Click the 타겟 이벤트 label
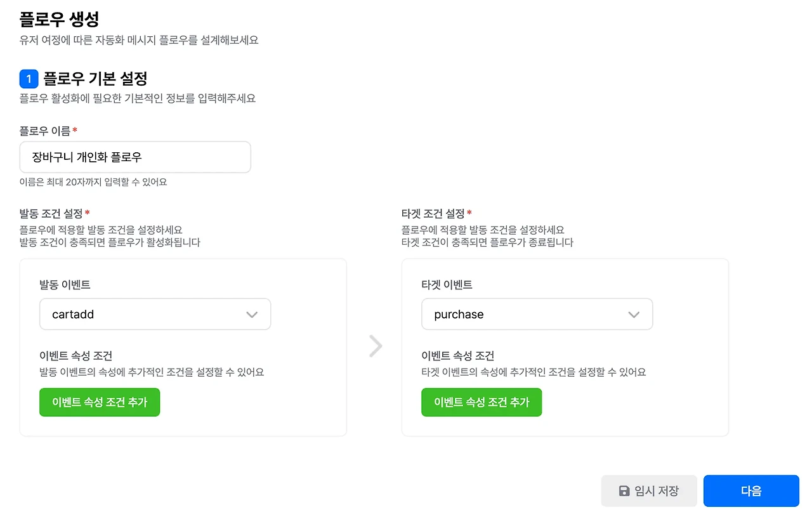Viewport: 812px width, 524px height. [x=447, y=285]
